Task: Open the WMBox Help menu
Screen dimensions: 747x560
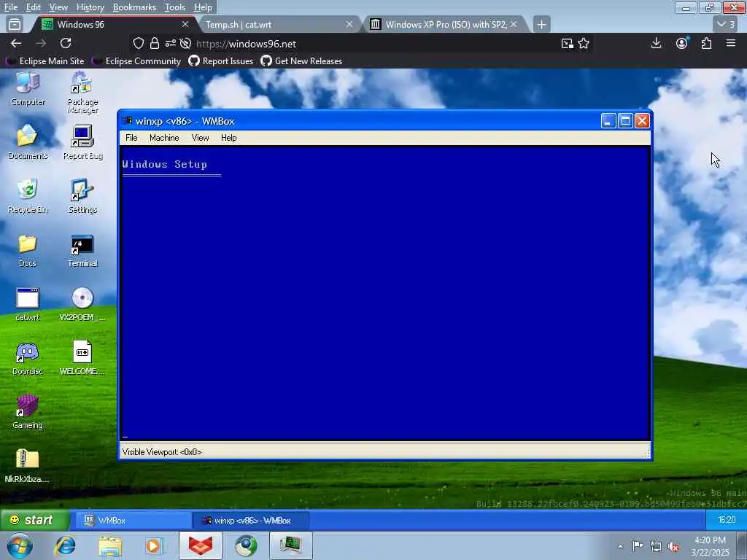Action: pyautogui.click(x=228, y=138)
